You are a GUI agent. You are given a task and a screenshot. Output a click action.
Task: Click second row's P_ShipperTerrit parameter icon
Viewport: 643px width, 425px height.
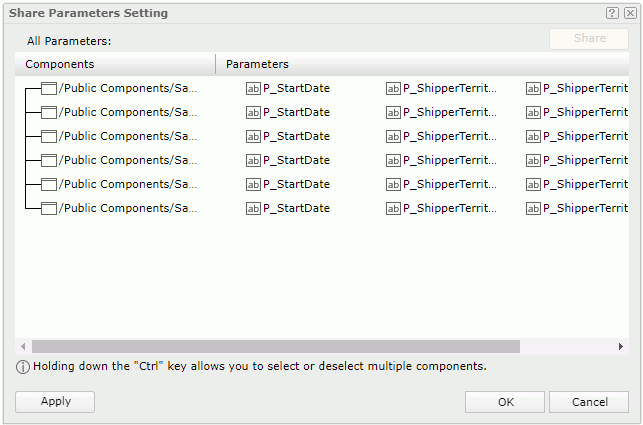(393, 112)
